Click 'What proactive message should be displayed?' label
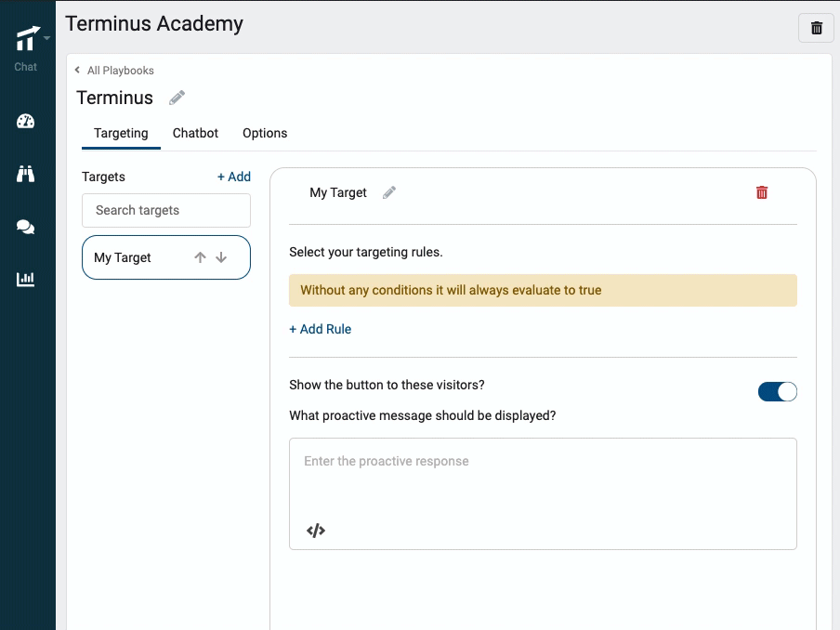 [423, 415]
